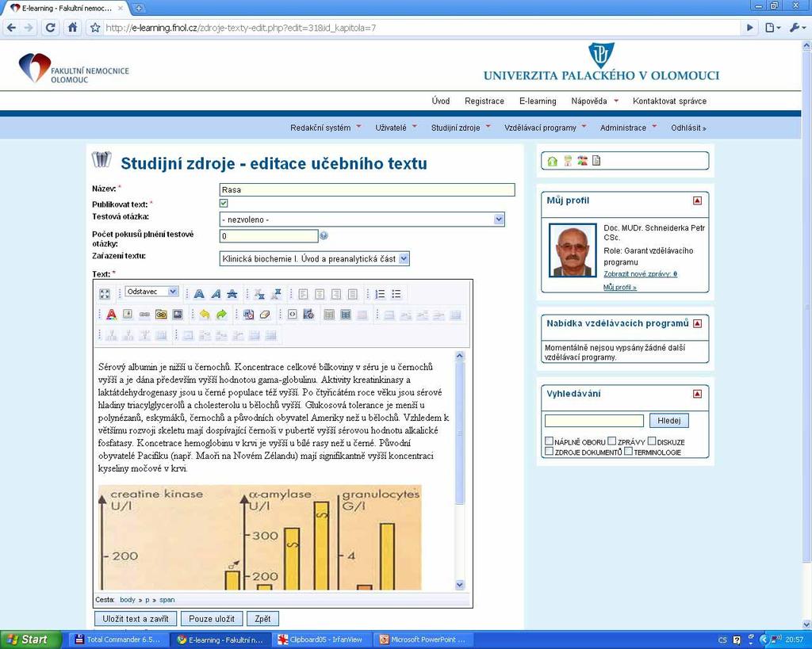This screenshot has width=812, height=649.
Task: Check DISKUZE search filter
Action: click(652, 441)
